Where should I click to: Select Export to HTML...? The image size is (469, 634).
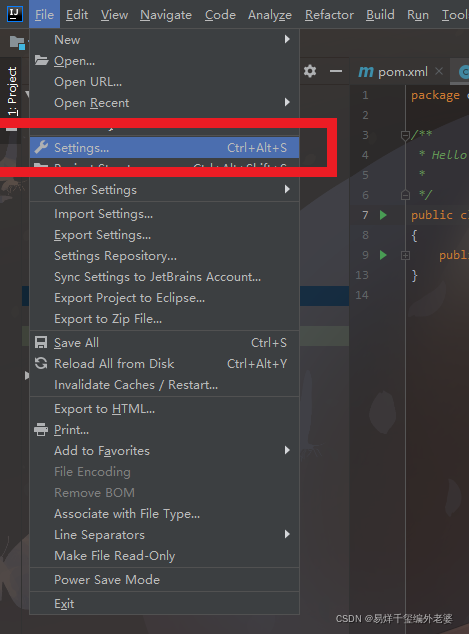pyautogui.click(x=165, y=409)
